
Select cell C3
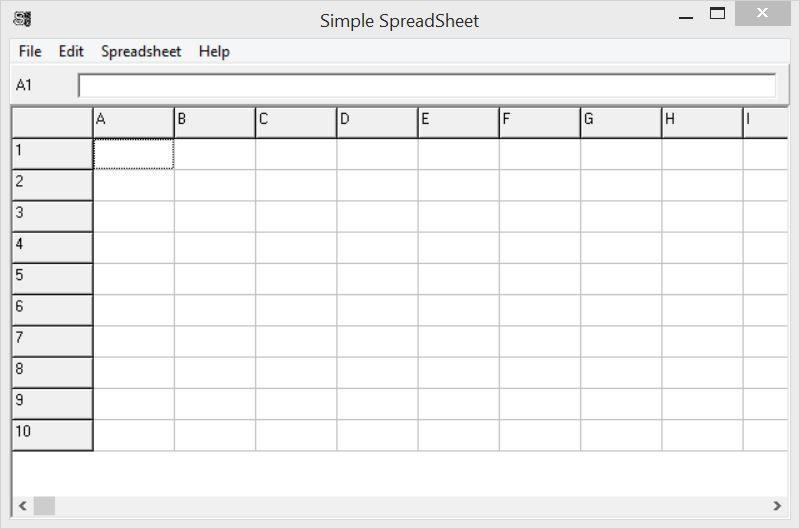(x=296, y=216)
